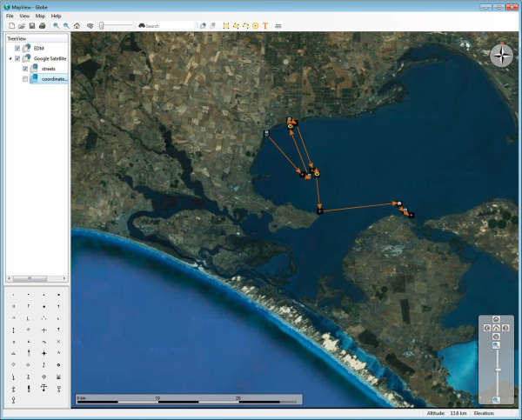Collapse the Google Satellite tree node
The image size is (522, 420).
coord(10,58)
